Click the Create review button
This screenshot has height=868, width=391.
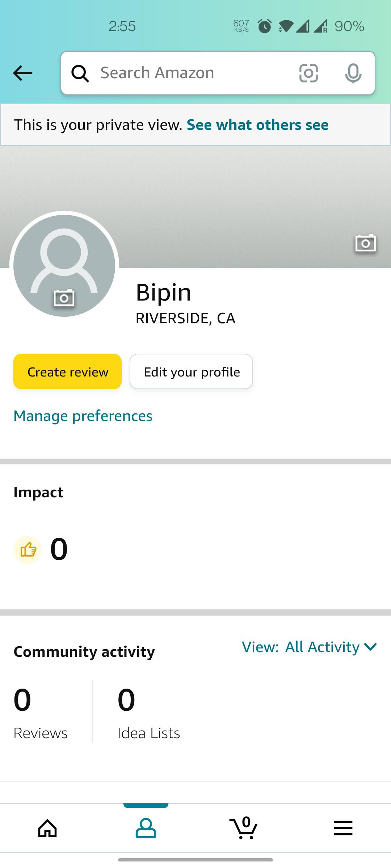click(68, 371)
